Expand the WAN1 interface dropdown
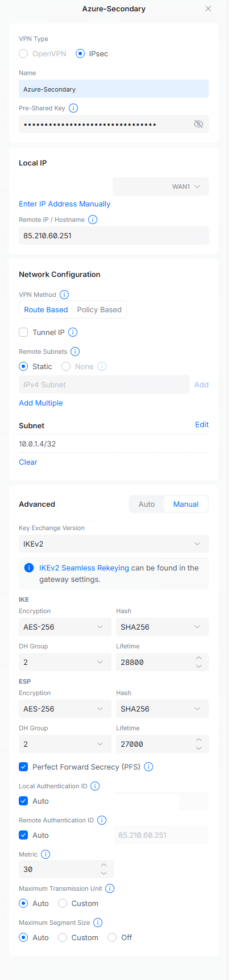The height and width of the screenshot is (980, 231). pyautogui.click(x=161, y=187)
